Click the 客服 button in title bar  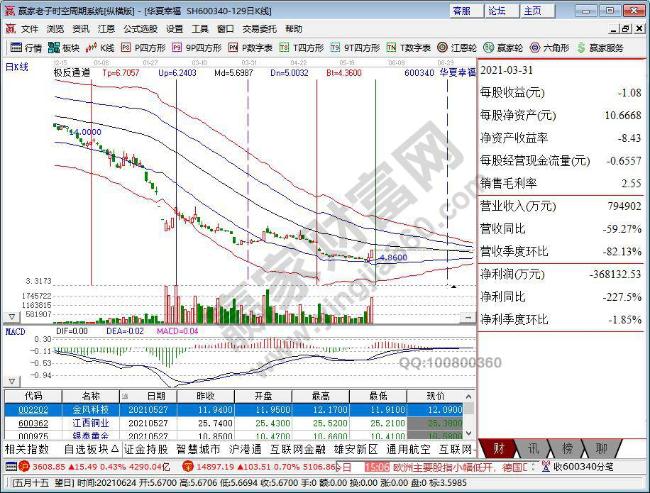[466, 11]
